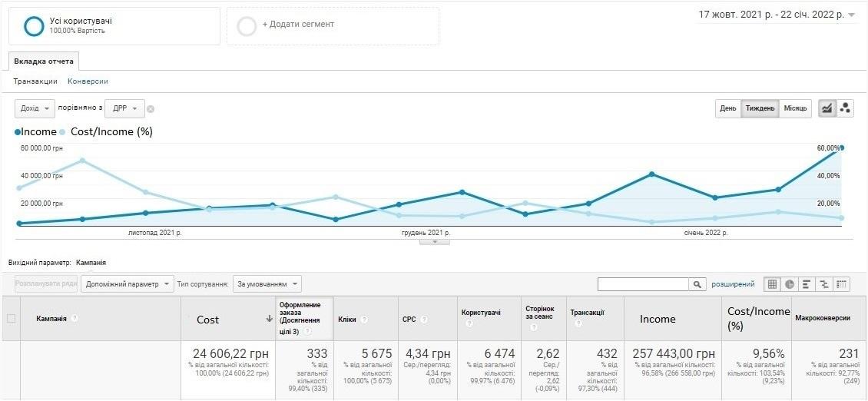Set chart granularity to Місяць
868x401 pixels.
coord(796,108)
